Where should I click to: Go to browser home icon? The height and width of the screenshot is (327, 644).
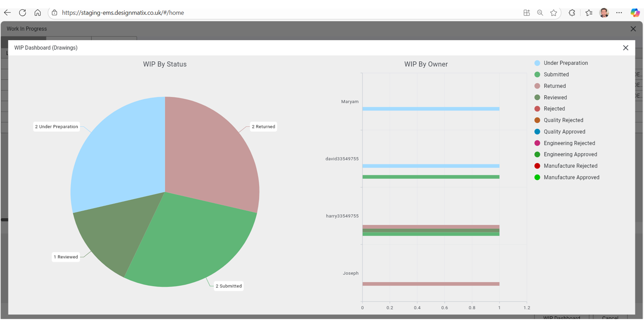(38, 13)
